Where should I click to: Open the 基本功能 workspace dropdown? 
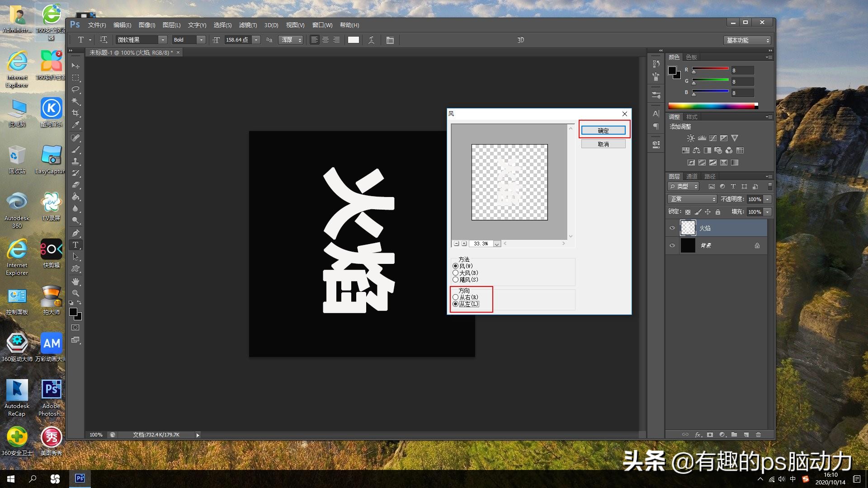coord(747,41)
